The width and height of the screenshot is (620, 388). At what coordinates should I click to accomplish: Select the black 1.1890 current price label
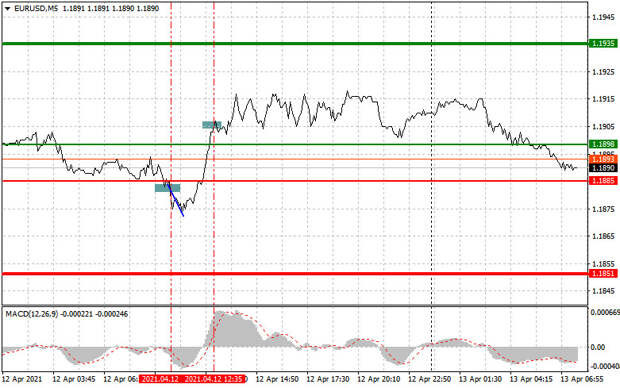tap(603, 168)
